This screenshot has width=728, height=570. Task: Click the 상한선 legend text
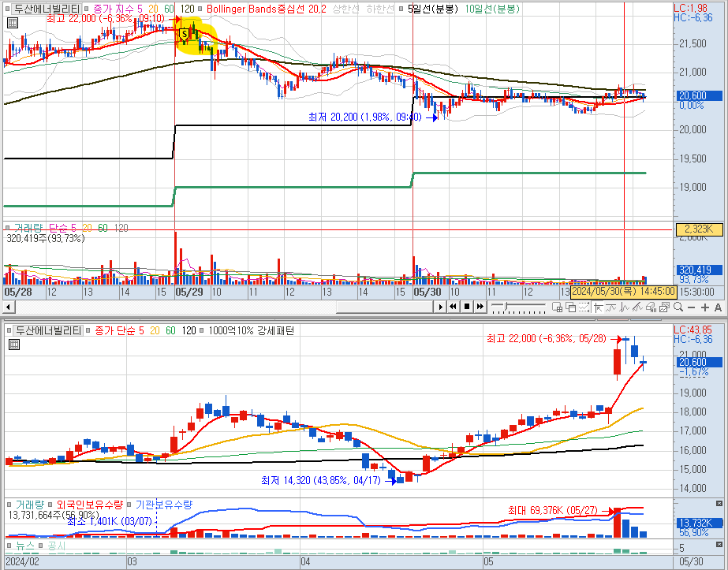pyautogui.click(x=345, y=9)
